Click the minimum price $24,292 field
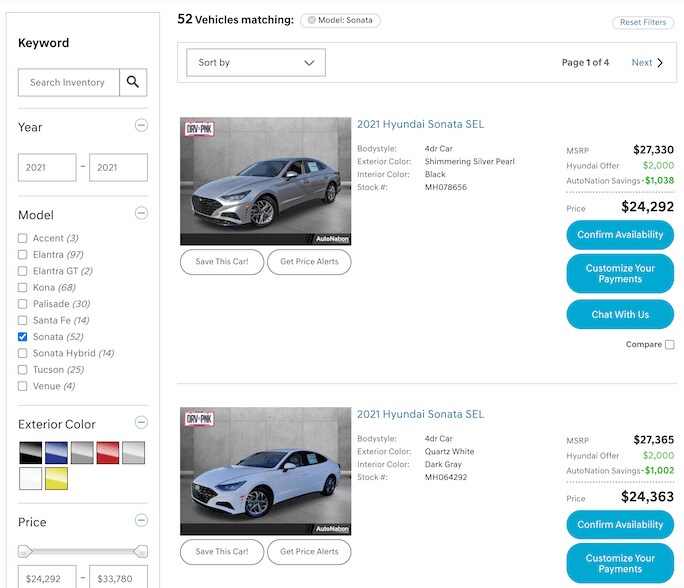 pyautogui.click(x=47, y=577)
